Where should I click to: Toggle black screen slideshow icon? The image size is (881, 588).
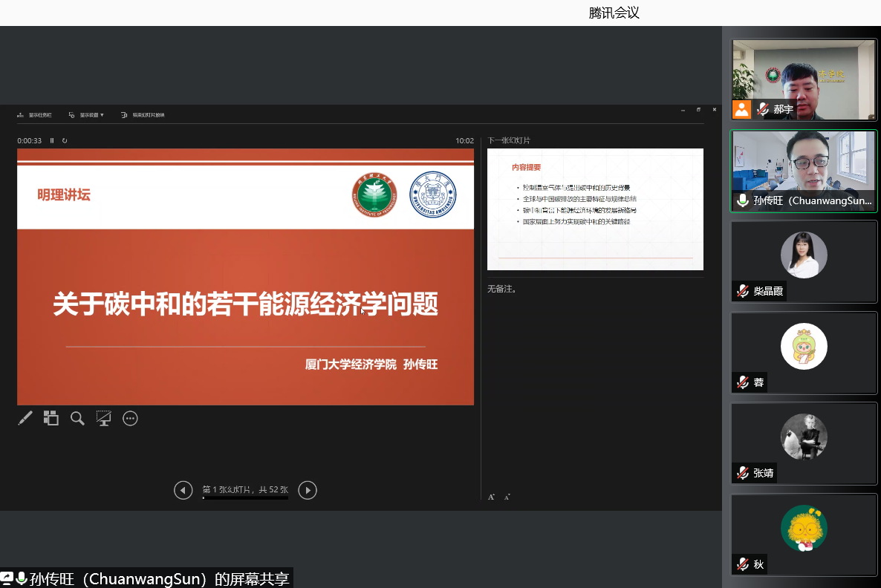click(x=103, y=419)
